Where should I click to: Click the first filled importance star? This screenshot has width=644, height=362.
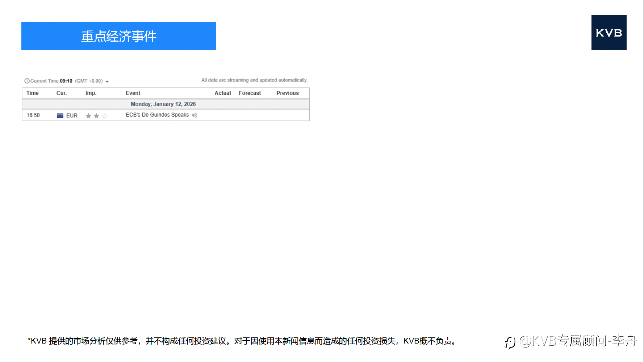point(88,116)
